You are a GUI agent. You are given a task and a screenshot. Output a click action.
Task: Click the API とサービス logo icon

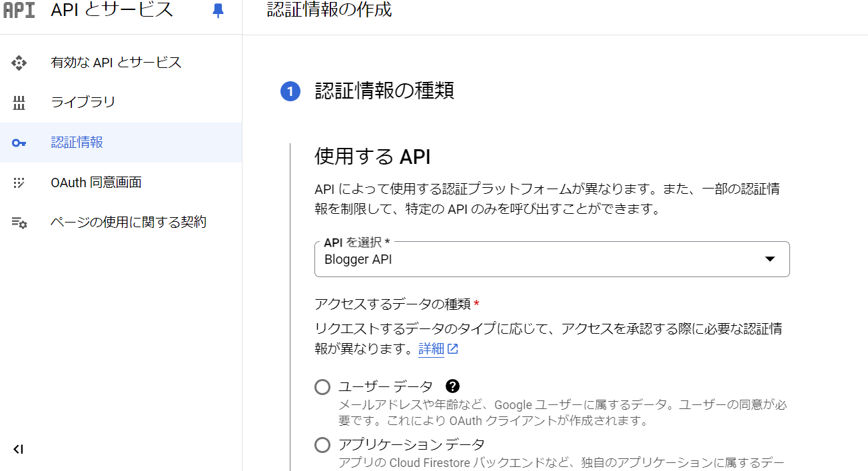click(x=18, y=10)
